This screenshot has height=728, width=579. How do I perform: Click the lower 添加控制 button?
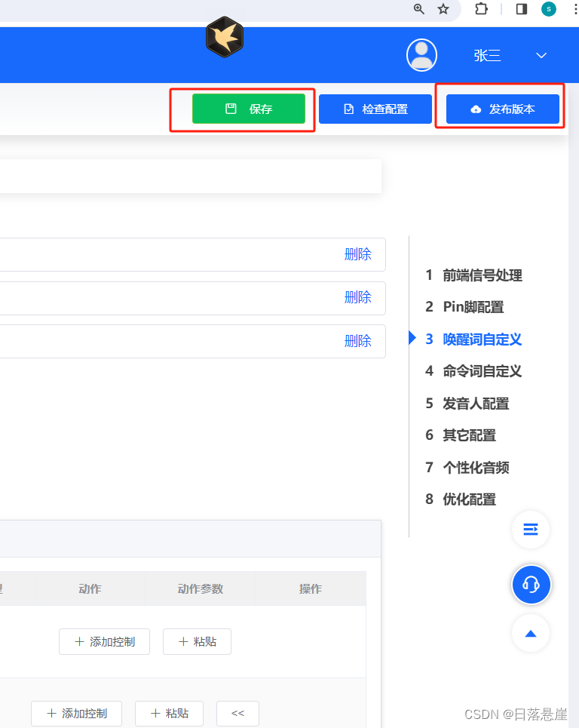pos(77,714)
